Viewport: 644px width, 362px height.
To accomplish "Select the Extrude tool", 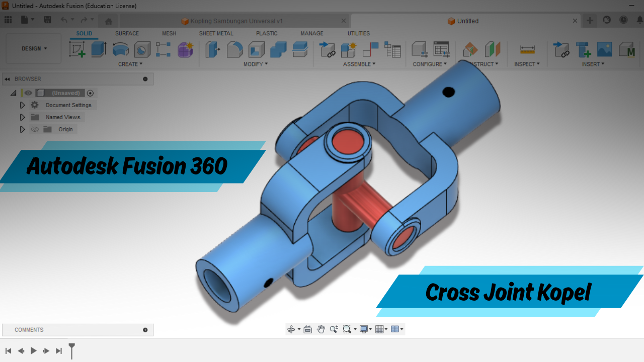I will point(99,49).
